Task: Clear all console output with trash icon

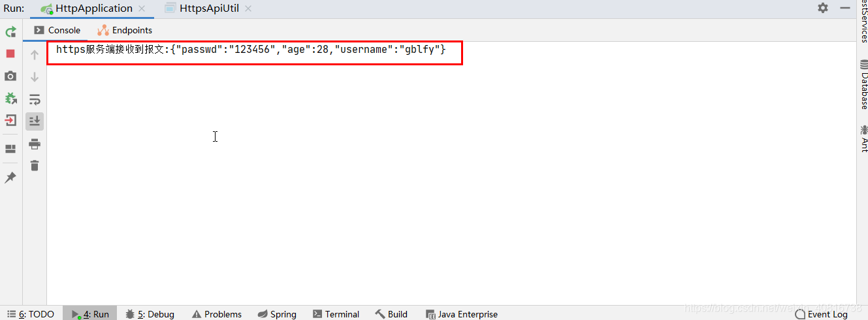Action: (x=35, y=166)
